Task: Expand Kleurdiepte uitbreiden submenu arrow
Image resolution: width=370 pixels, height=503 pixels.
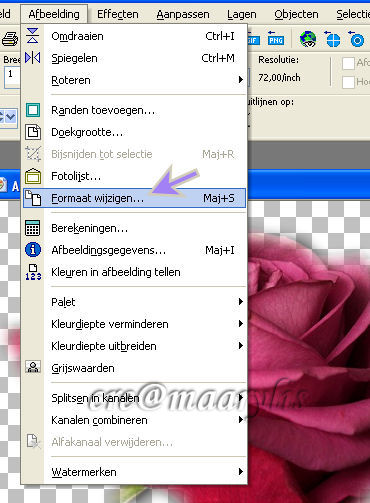Action: tap(241, 346)
